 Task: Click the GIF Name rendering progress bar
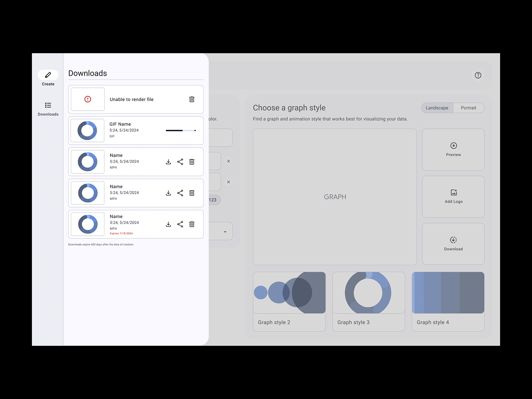pyautogui.click(x=181, y=131)
